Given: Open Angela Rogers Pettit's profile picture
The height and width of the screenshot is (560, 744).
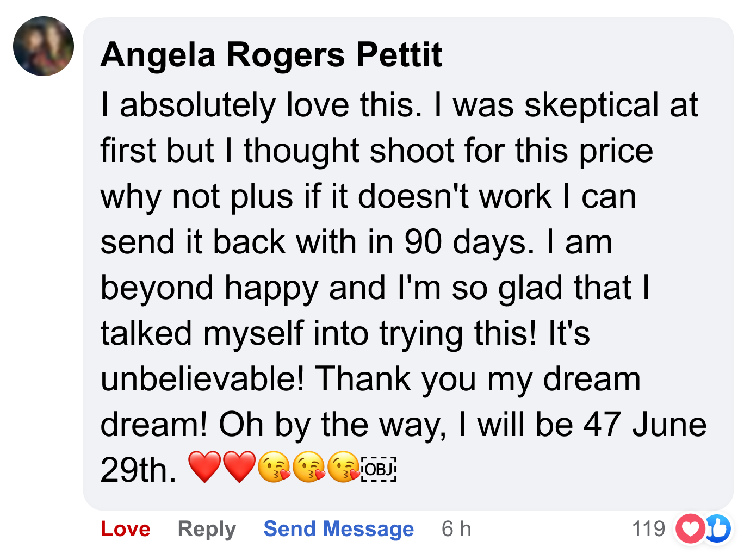Looking at the screenshot, I should coord(44,46).
